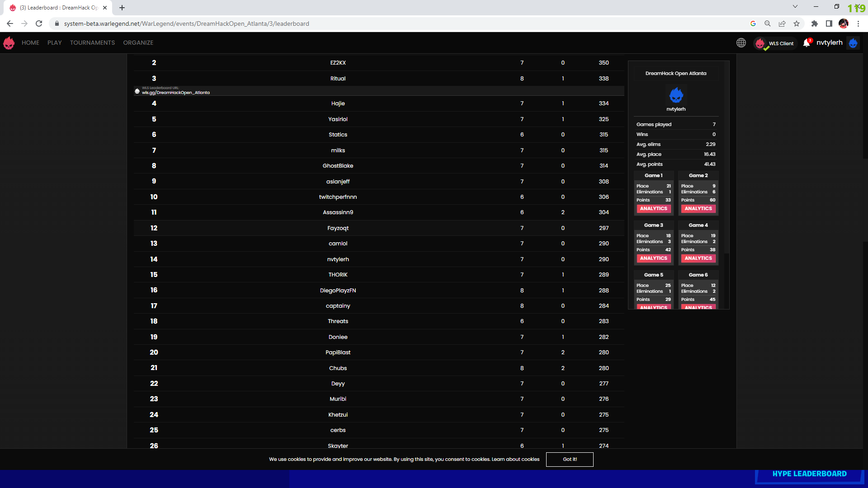Expand the tab search chevron
This screenshot has height=488, width=868.
click(x=795, y=7)
